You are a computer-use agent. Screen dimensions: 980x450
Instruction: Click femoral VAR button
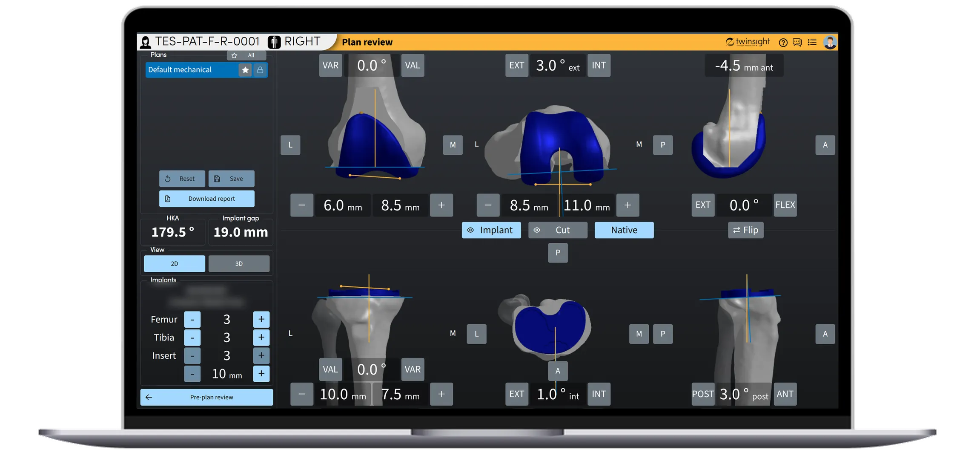[x=330, y=65]
